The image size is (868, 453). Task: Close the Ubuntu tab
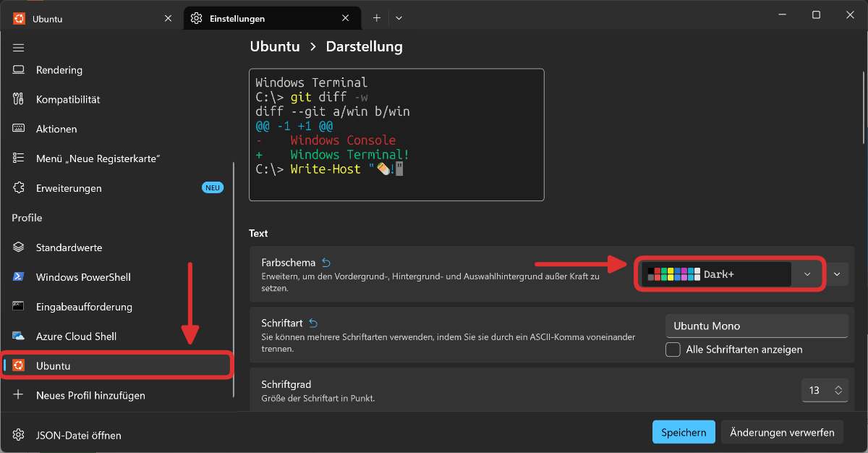[x=168, y=19]
